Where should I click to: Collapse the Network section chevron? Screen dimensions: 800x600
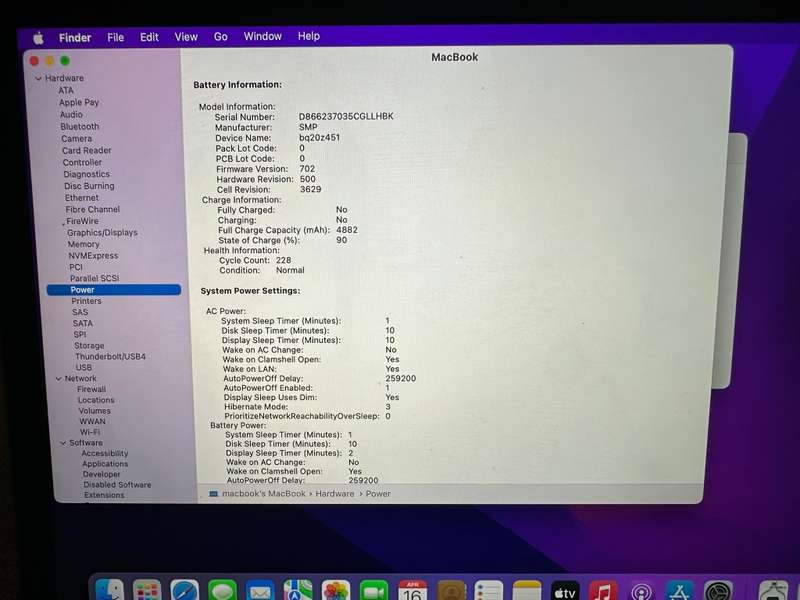(x=59, y=379)
